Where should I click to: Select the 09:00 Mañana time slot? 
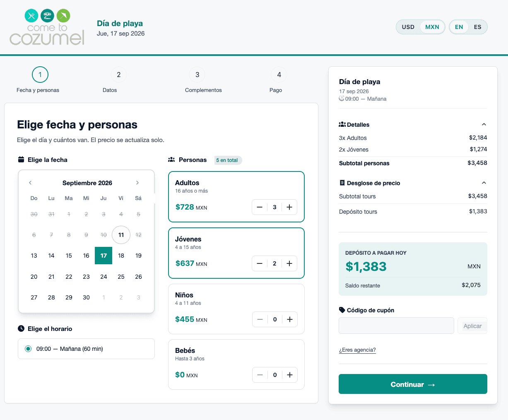tap(86, 349)
